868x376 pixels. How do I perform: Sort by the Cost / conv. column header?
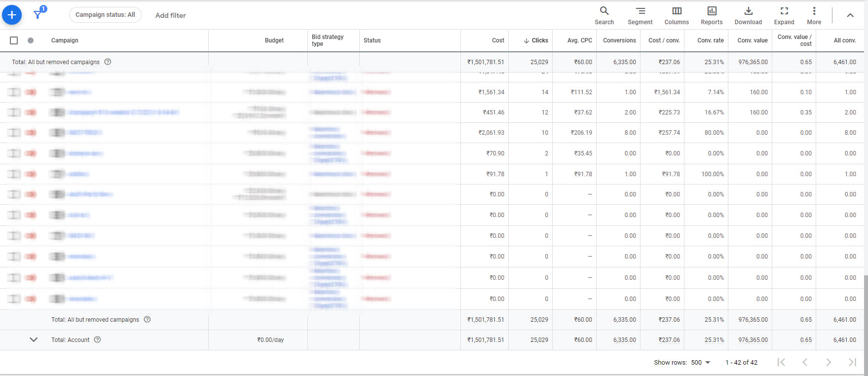[x=664, y=40]
